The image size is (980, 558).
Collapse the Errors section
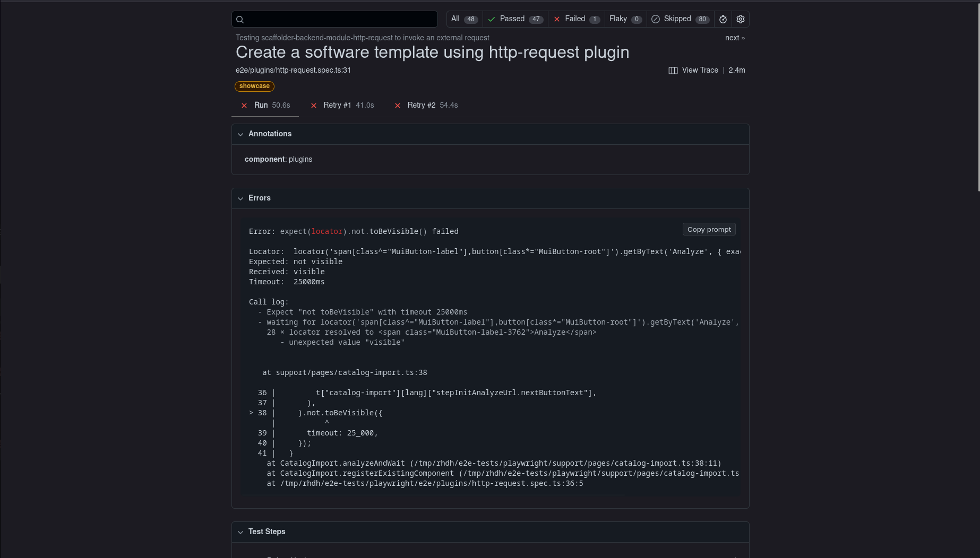(x=240, y=198)
